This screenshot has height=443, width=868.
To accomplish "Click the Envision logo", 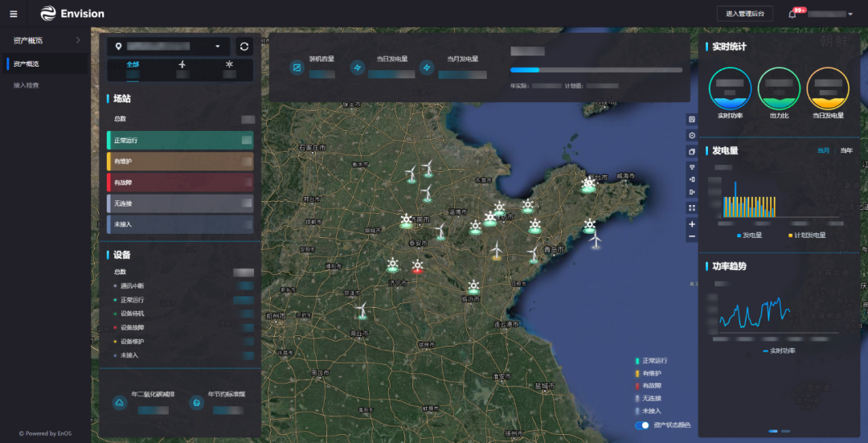I will click(x=72, y=14).
